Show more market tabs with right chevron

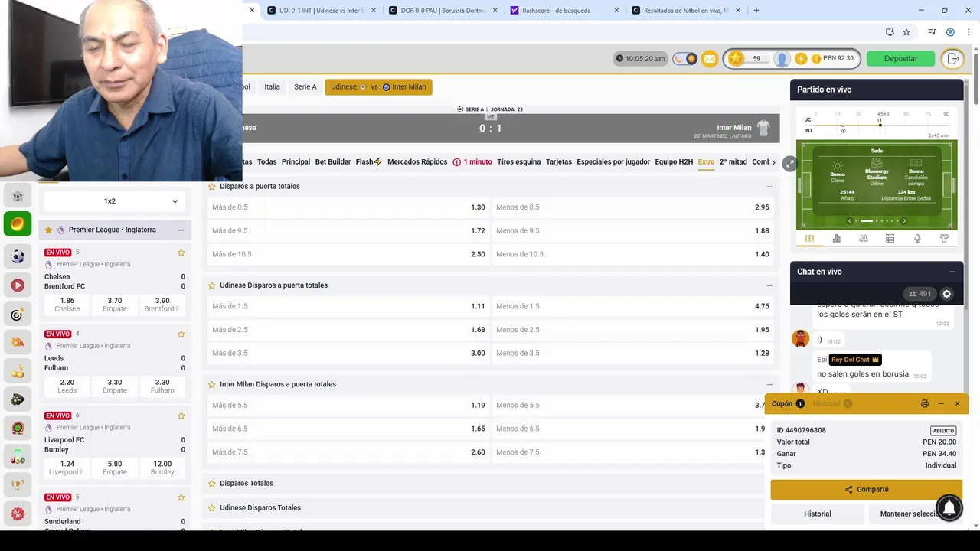coord(773,162)
